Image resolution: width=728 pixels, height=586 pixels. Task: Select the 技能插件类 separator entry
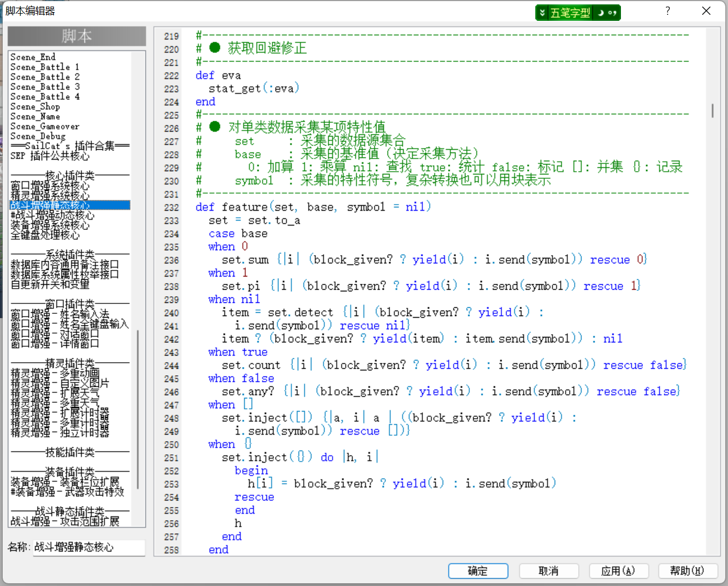70,452
